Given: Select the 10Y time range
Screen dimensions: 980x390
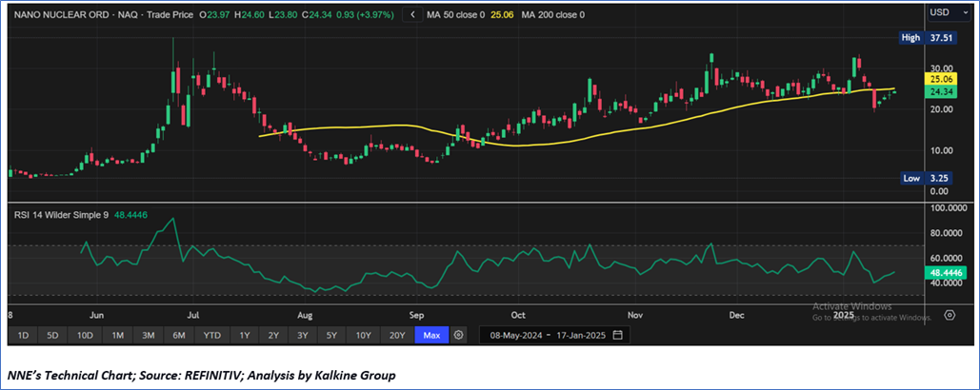Looking at the screenshot, I should click(363, 335).
